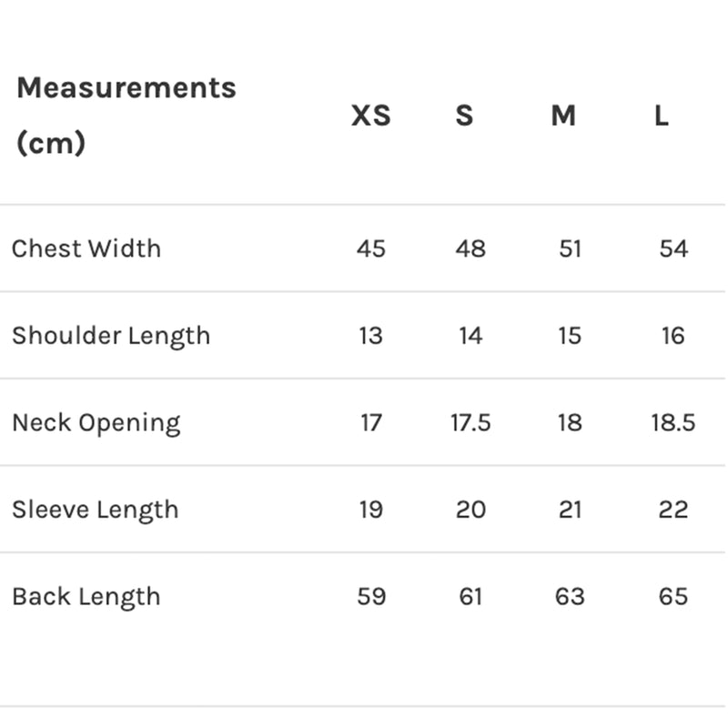Click the M Sleeve Length value 21
Image resolution: width=728 pixels, height=728 pixels.
[x=570, y=510]
